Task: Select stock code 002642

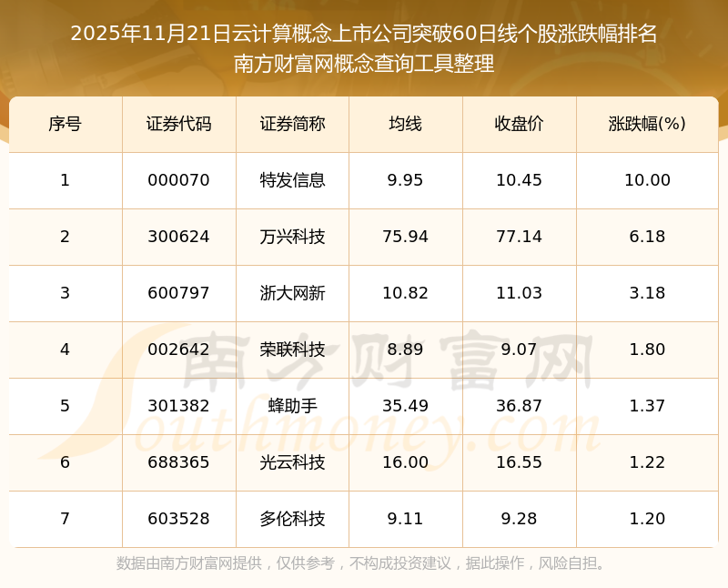Action: click(x=178, y=350)
